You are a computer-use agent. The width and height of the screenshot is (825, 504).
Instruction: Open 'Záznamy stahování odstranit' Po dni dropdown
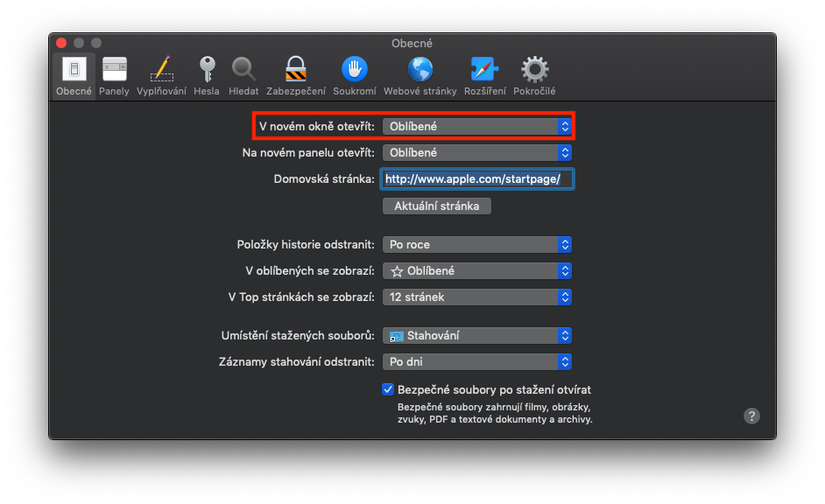[476, 362]
